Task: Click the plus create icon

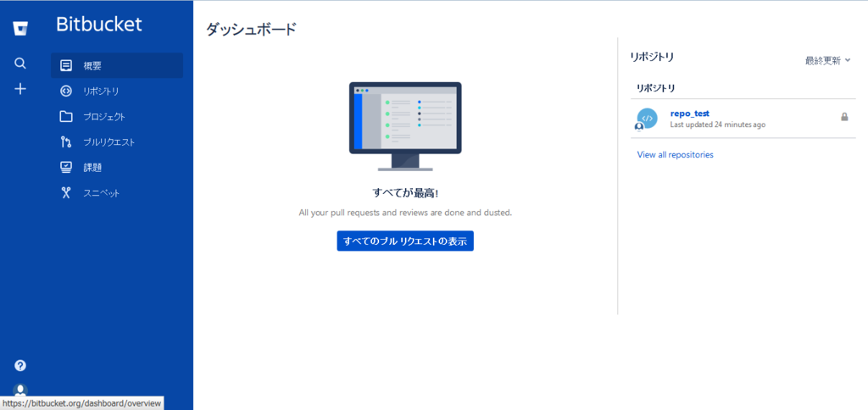Action: [x=20, y=89]
